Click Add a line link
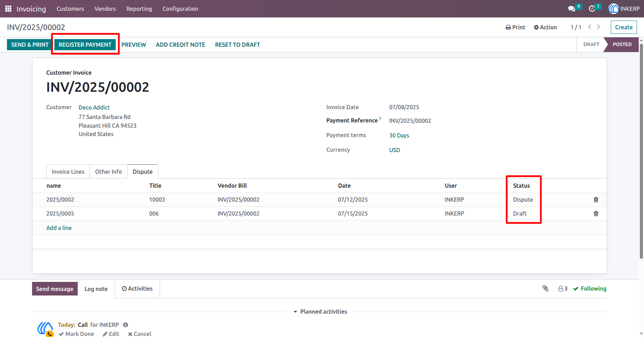 (59, 228)
